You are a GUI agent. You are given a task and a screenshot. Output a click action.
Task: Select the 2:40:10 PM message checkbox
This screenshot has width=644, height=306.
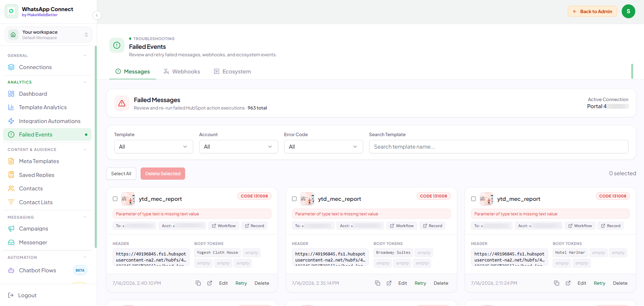click(x=115, y=199)
